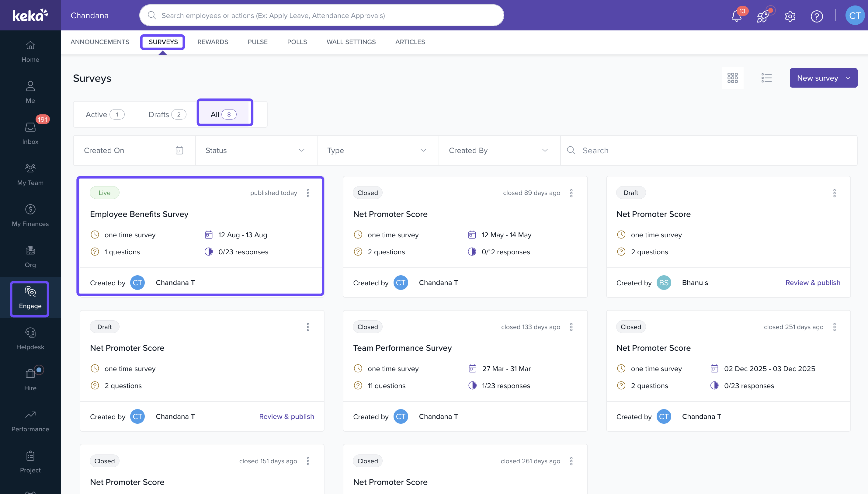Open the Project section
Viewport: 868px width, 494px height.
click(x=30, y=462)
